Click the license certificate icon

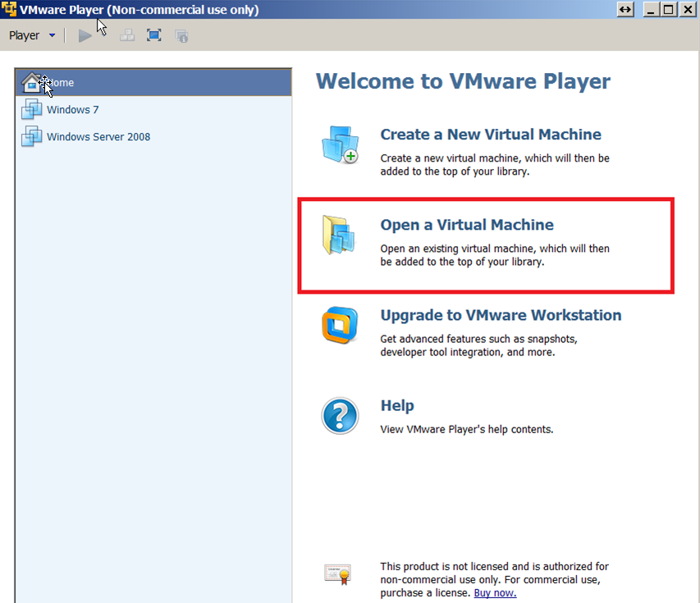click(x=337, y=574)
